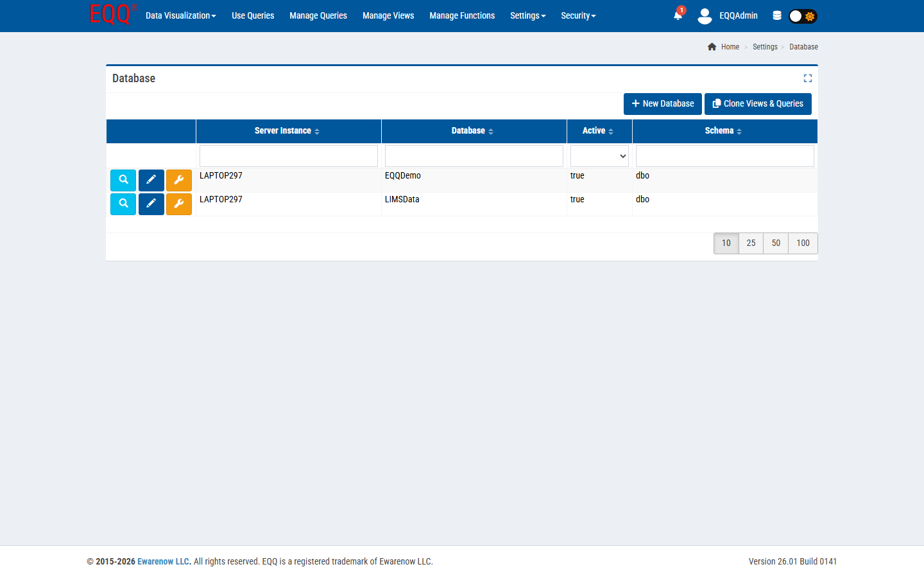This screenshot has height=578, width=924.
Task: Navigate home using the house icon
Action: (712, 46)
